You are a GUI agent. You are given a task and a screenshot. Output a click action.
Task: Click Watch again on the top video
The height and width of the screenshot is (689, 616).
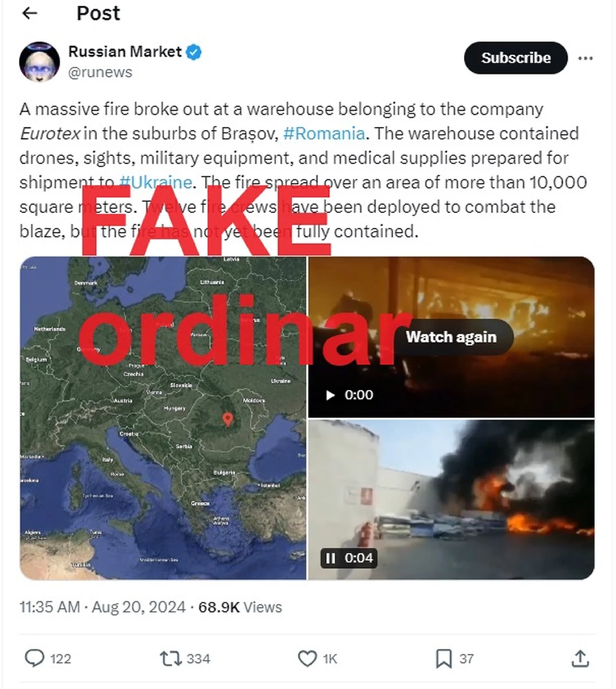pyautogui.click(x=451, y=337)
